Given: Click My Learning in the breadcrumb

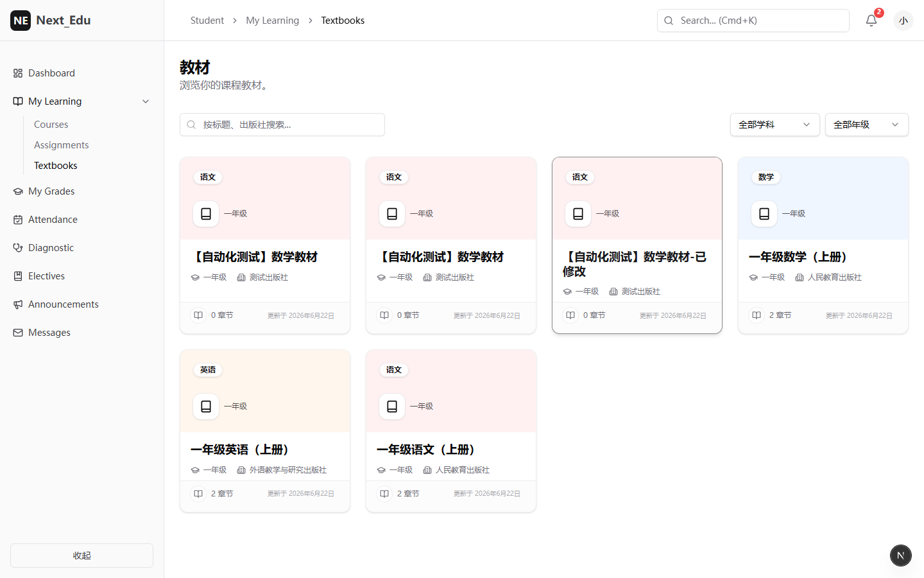Looking at the screenshot, I should click(x=273, y=21).
